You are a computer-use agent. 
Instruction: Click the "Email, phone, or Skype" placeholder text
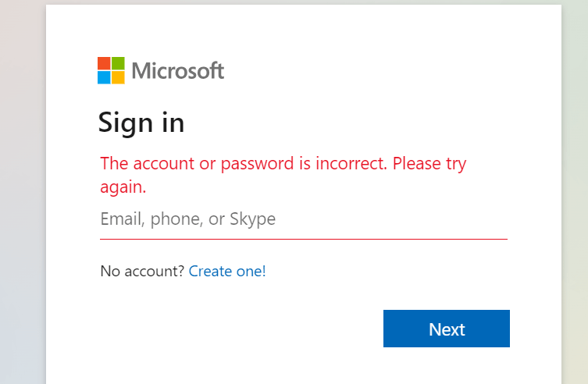point(187,219)
